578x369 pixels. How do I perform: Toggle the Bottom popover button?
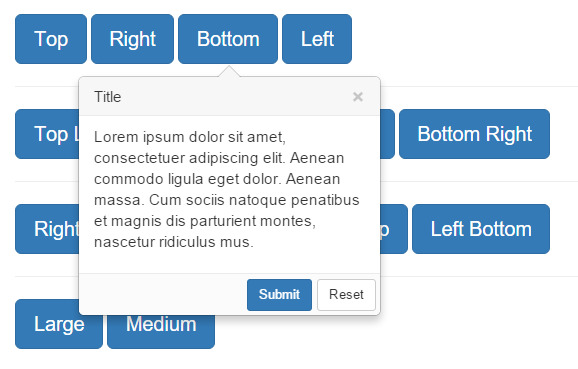[228, 39]
